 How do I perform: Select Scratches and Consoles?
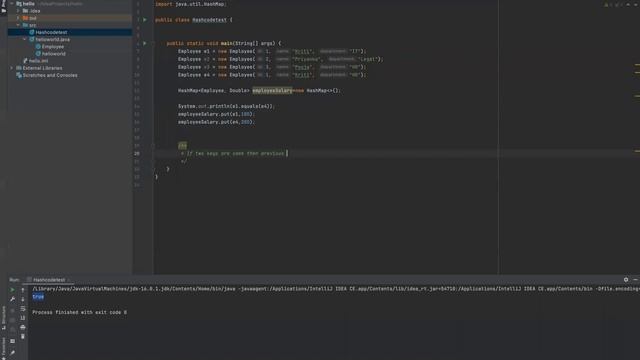(x=50, y=75)
